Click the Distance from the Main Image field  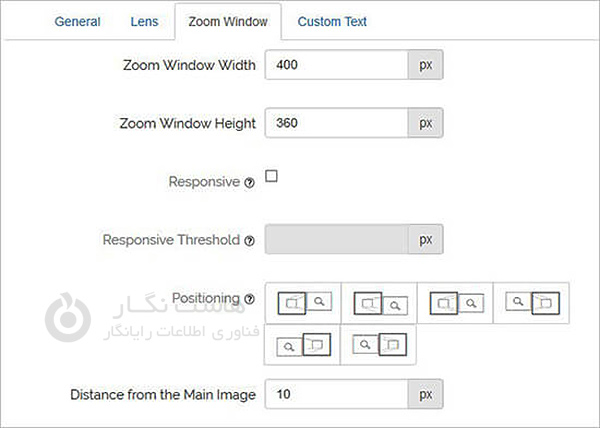point(337,395)
